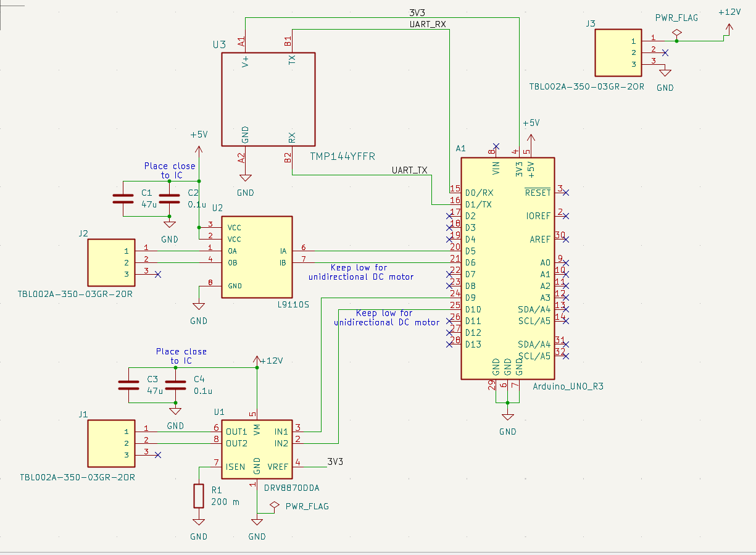Select the +12V power symbol beside J3
The width and height of the screenshot is (756, 555).
(x=730, y=28)
